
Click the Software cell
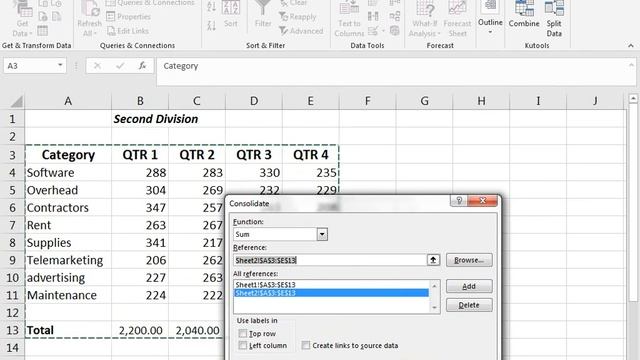tap(68, 173)
